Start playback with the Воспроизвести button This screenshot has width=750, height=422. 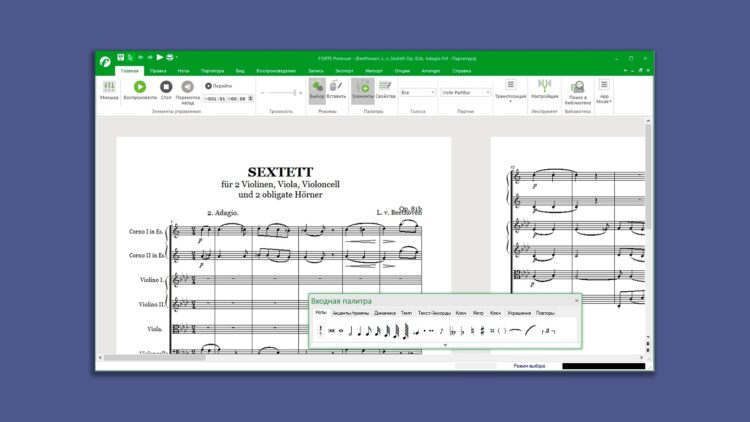point(140,89)
